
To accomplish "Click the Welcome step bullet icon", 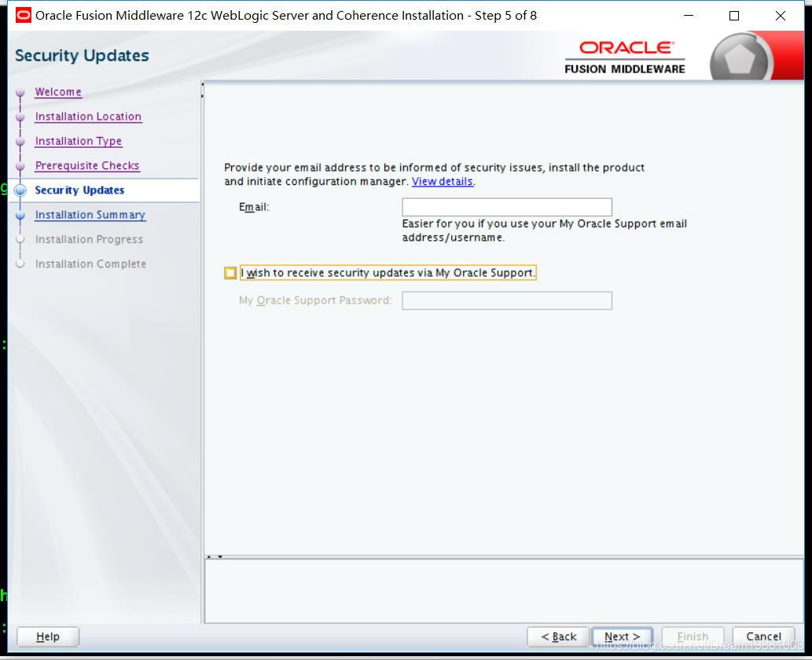I will coord(20,93).
